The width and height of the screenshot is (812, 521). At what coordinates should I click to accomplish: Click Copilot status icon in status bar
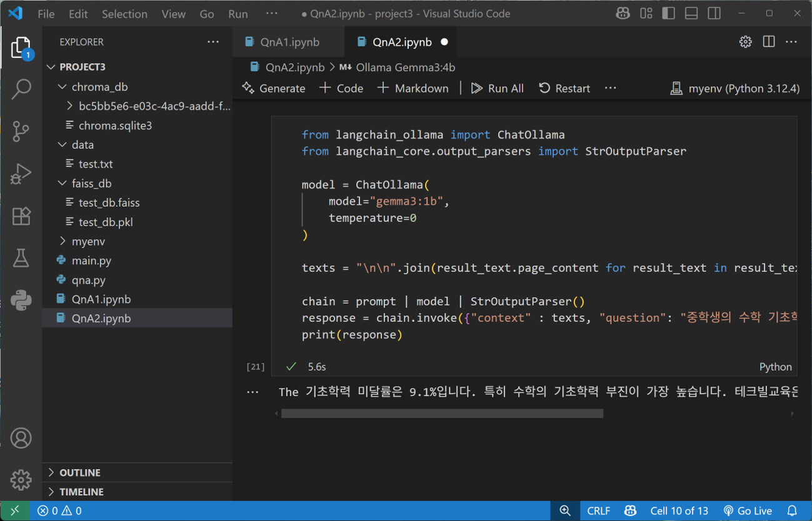(x=630, y=511)
